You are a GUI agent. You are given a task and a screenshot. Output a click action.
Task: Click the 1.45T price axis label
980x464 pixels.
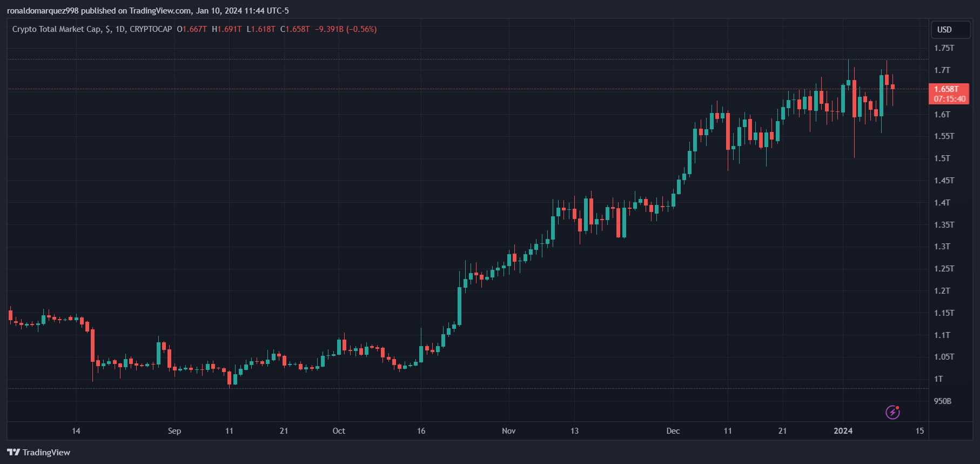[944, 181]
